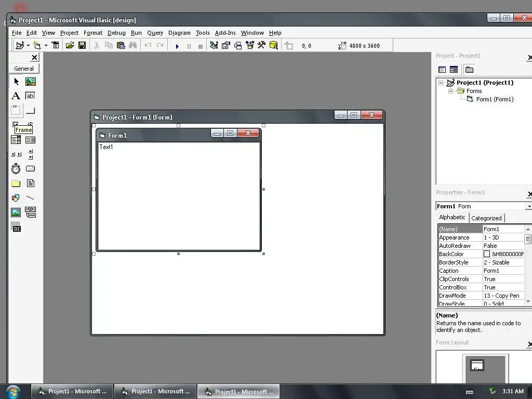Click the Toolbox hammer-and-wrench toolbar icon
Viewport: 532px width, 399px height.
(x=262, y=45)
